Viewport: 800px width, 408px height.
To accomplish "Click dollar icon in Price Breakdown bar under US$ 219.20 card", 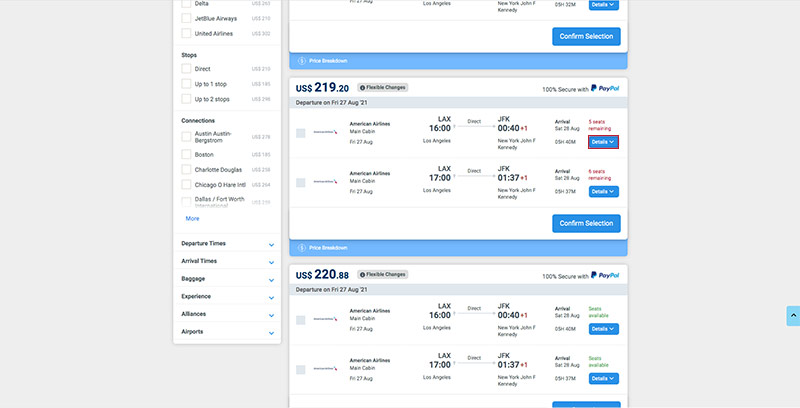I will [302, 248].
